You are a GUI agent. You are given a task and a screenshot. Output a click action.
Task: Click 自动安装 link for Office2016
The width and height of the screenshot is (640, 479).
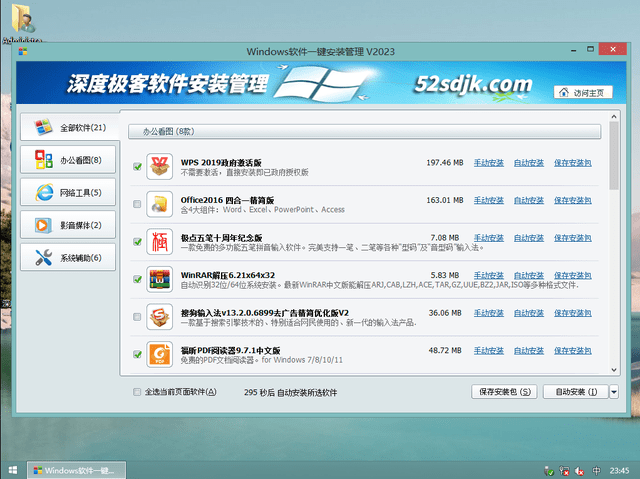click(529, 200)
